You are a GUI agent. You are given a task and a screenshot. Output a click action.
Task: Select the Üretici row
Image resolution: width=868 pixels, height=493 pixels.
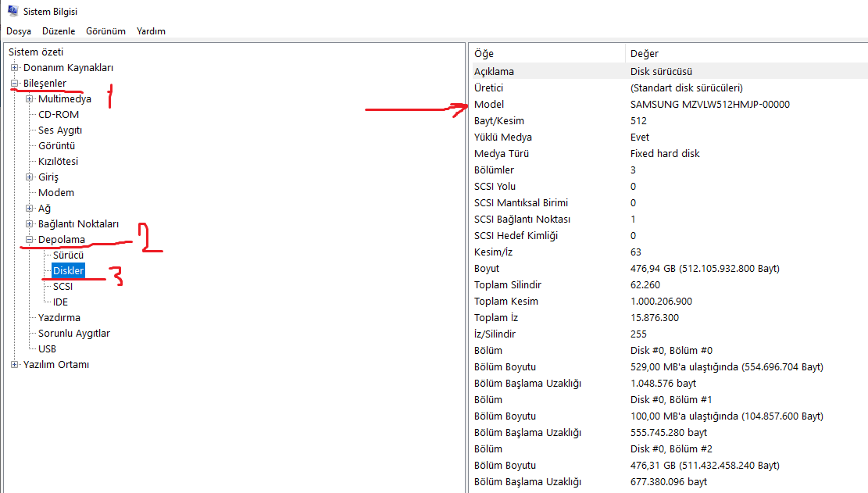click(668, 88)
